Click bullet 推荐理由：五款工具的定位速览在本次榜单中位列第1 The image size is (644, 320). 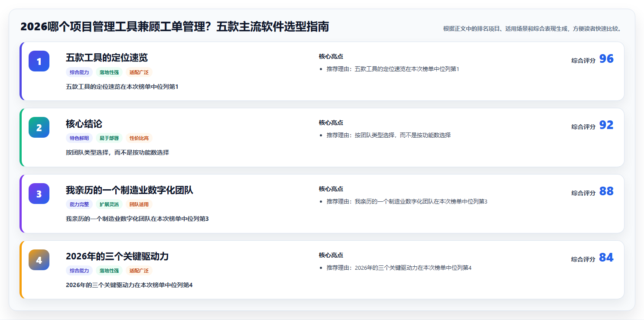click(393, 69)
